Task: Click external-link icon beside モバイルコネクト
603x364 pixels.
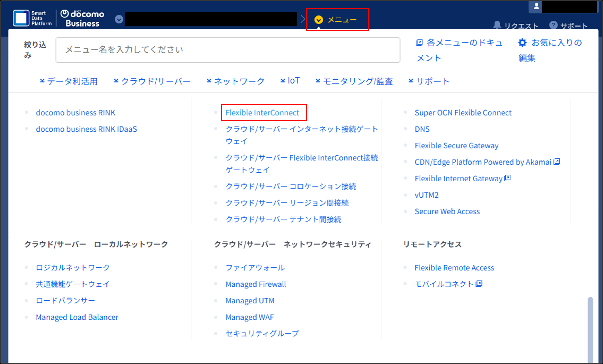Action: 479,284
